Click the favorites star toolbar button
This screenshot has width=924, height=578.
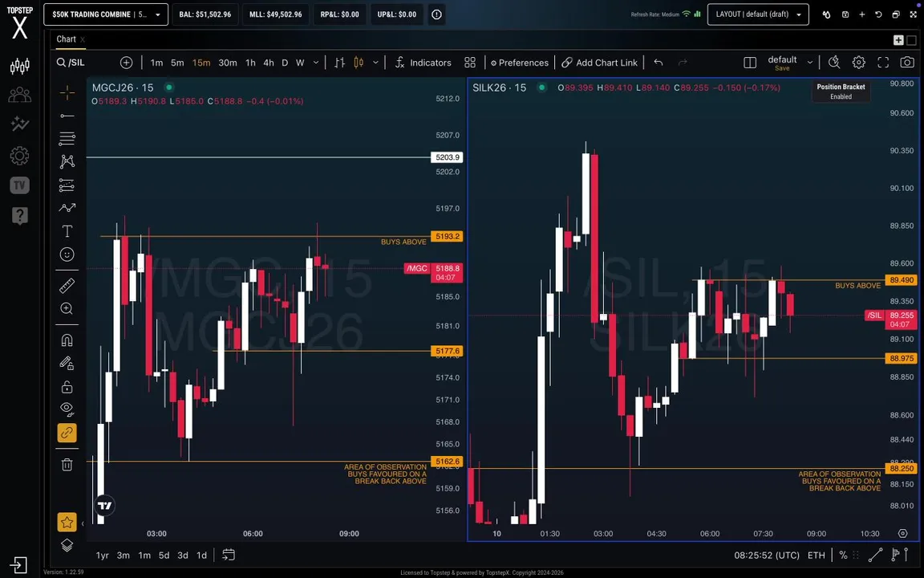[67, 522]
